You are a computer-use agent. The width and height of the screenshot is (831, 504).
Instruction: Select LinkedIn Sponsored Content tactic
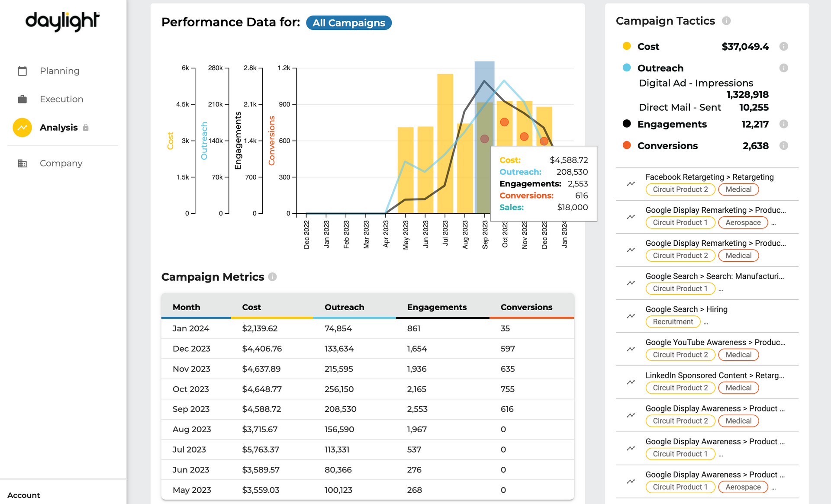[715, 376]
